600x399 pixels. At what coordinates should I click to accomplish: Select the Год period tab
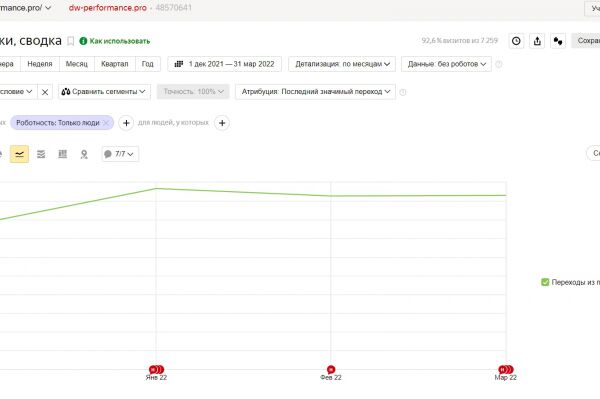point(148,64)
